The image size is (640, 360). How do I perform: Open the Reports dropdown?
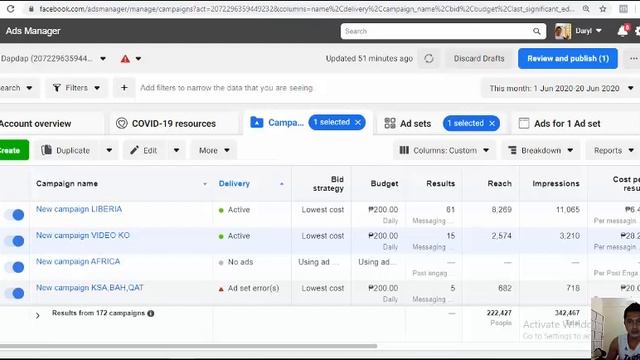click(x=613, y=150)
